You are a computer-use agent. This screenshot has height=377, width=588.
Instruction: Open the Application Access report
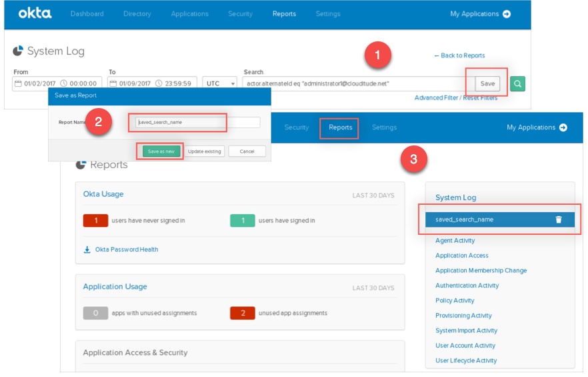(x=461, y=256)
